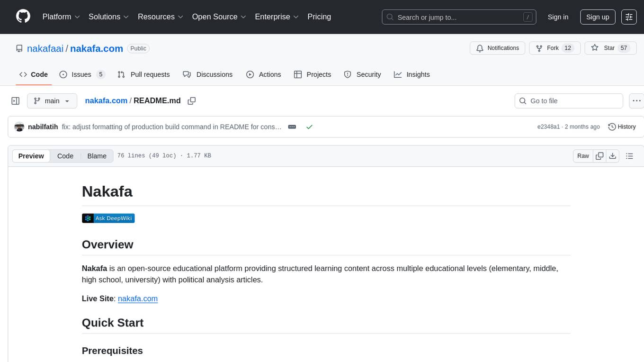Switch to the Preview view
This screenshot has width=644, height=362.
tap(31, 156)
